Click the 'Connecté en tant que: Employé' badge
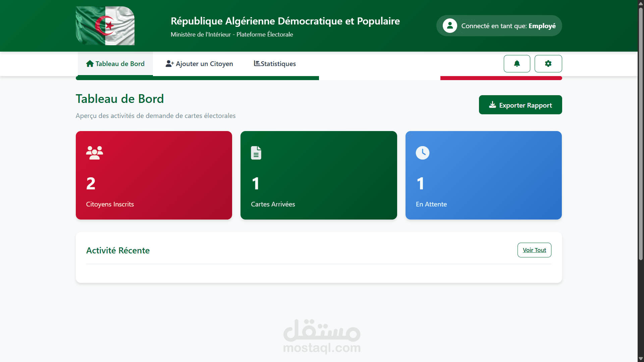This screenshot has width=644, height=362. pos(499,26)
